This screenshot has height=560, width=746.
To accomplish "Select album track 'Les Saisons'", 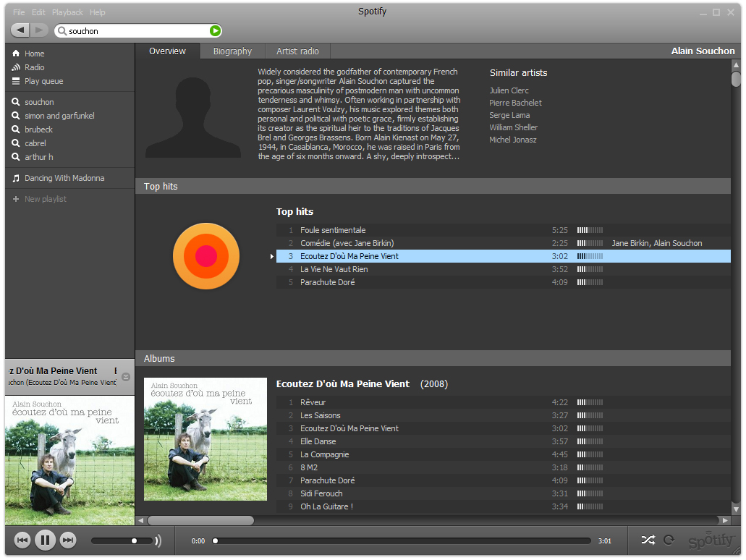I will point(504,415).
